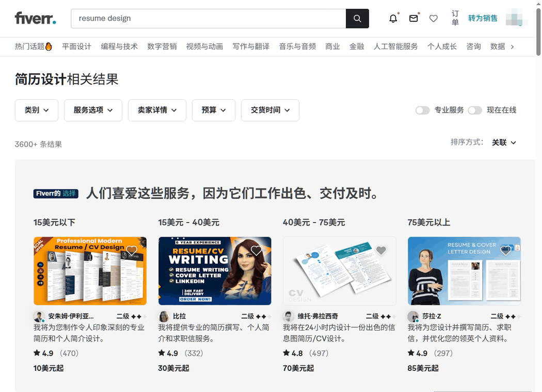This screenshot has height=392, width=542.
Task: Open the 视频与动画 category menu
Action: click(204, 46)
